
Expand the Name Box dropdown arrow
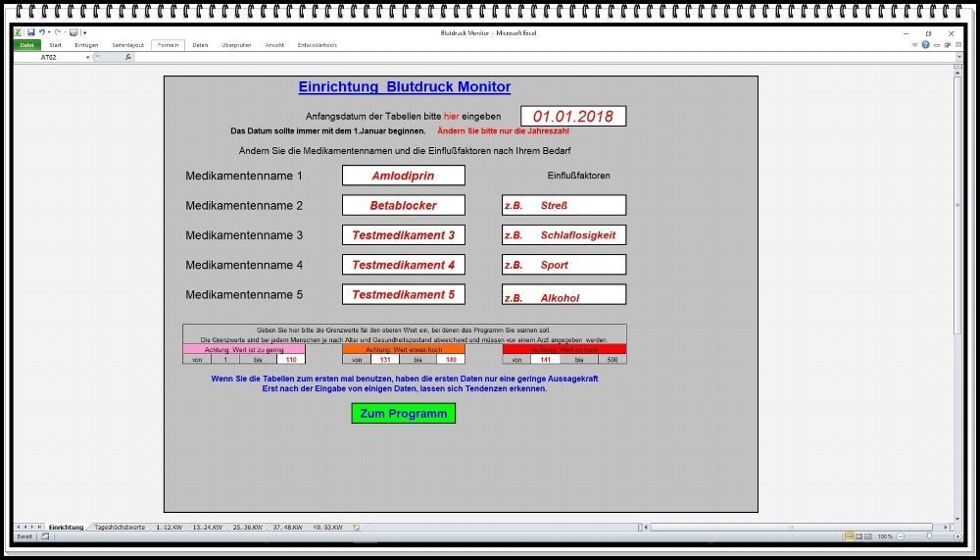pyautogui.click(x=88, y=57)
